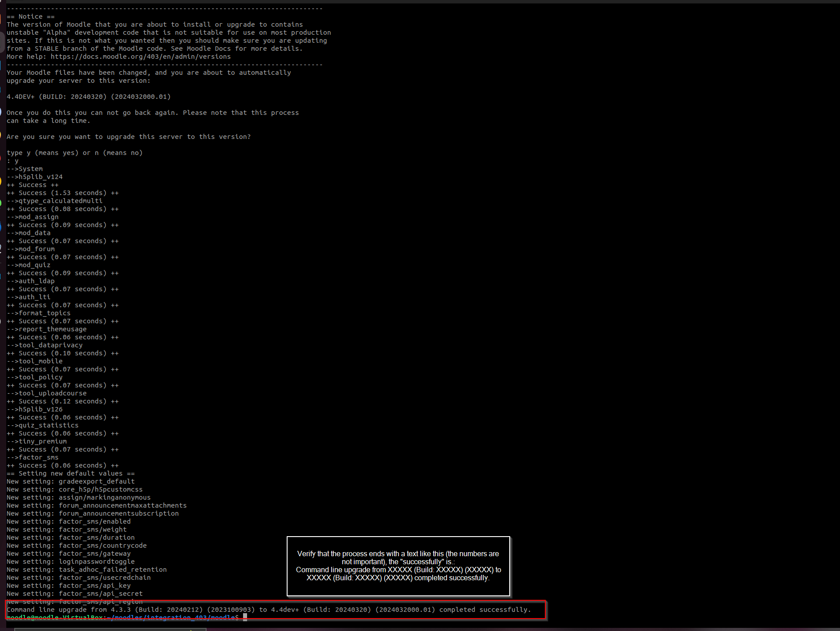Select the '-->mod_data' line

click(29, 233)
